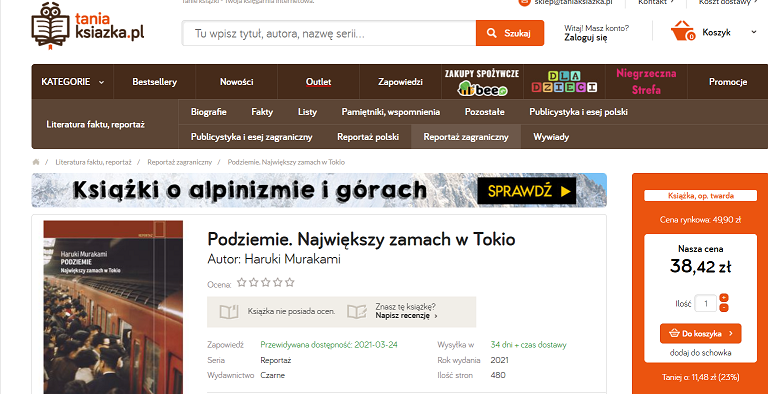Click the 'Taniej o: 11,48 zł (23%)' text

(x=700, y=377)
